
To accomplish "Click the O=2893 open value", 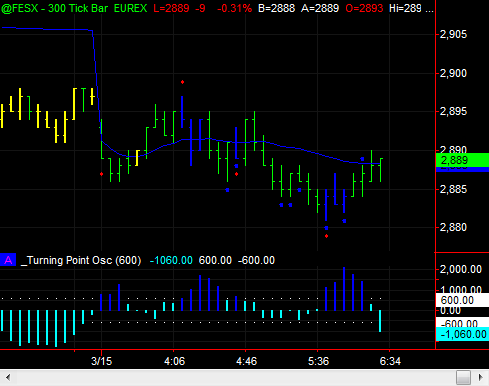I will (x=364, y=8).
